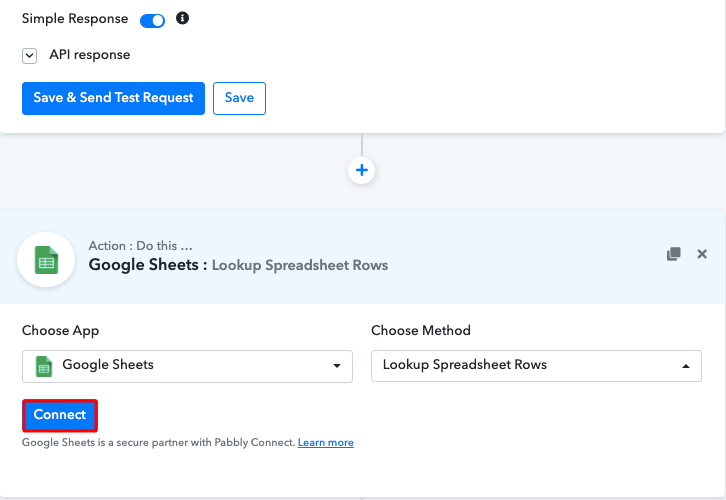Click the Connect button
This screenshot has height=500, width=726.
(x=60, y=415)
